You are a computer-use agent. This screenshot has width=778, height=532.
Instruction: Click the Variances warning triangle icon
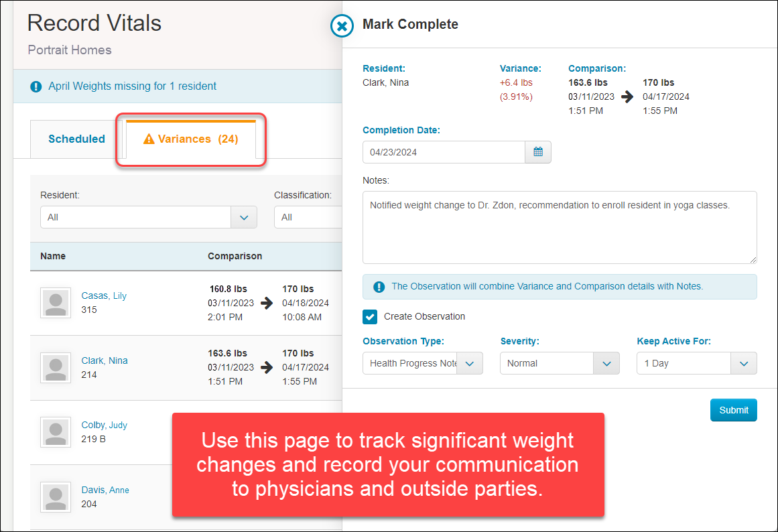[x=149, y=139]
